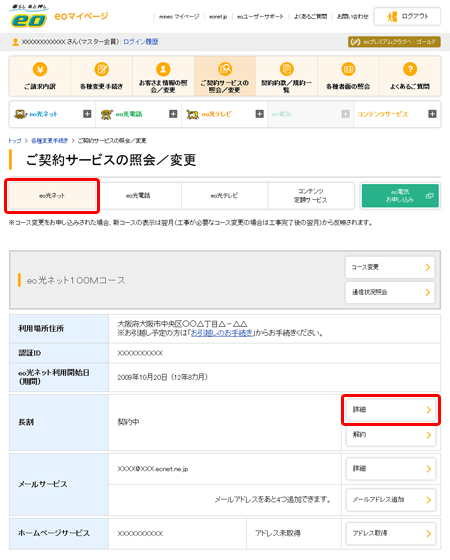450x560 pixels.
Task: Select the eo光ネット tab
Action: pos(52,196)
